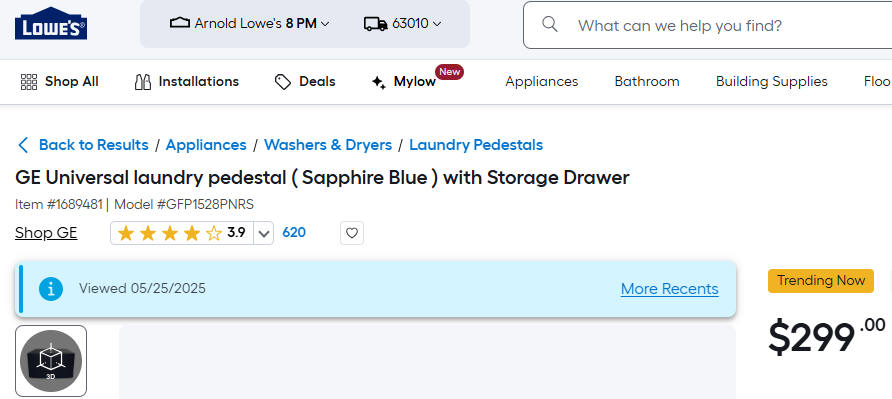This screenshot has width=892, height=399.
Task: Go to Building Supplies category
Action: 771,82
